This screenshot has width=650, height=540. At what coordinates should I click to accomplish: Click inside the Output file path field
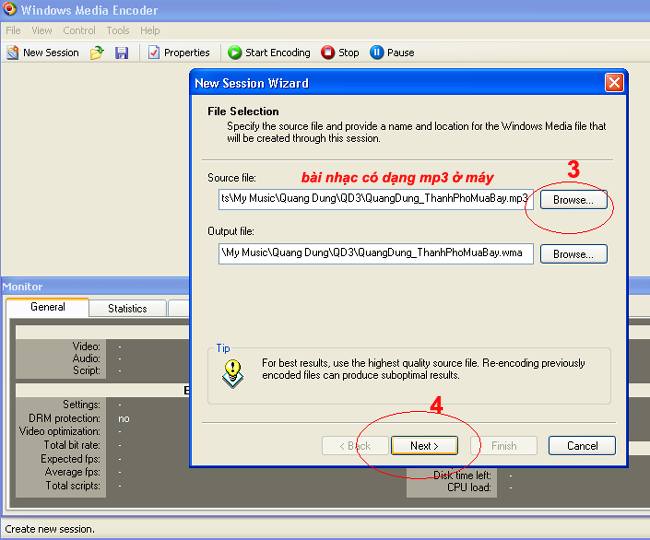[376, 253]
